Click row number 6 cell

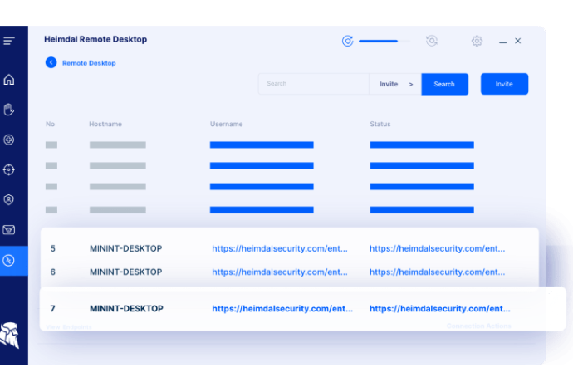tap(53, 272)
